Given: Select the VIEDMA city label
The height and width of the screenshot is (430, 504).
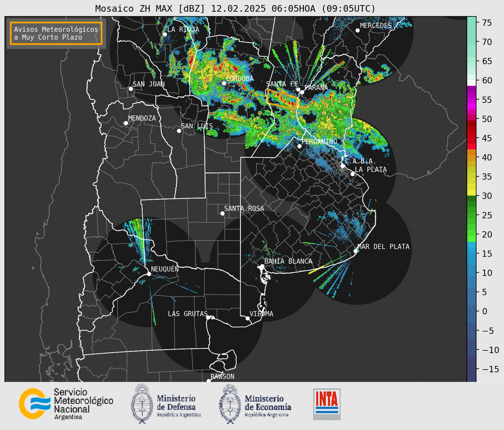Looking at the screenshot, I should click(261, 314).
